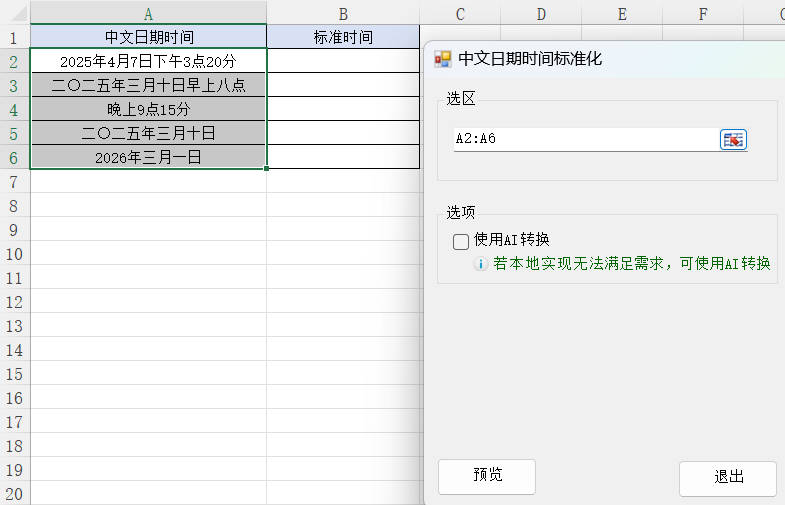This screenshot has height=505, width=785.
Task: Click the blue info icon before the AI hint
Action: [481, 264]
